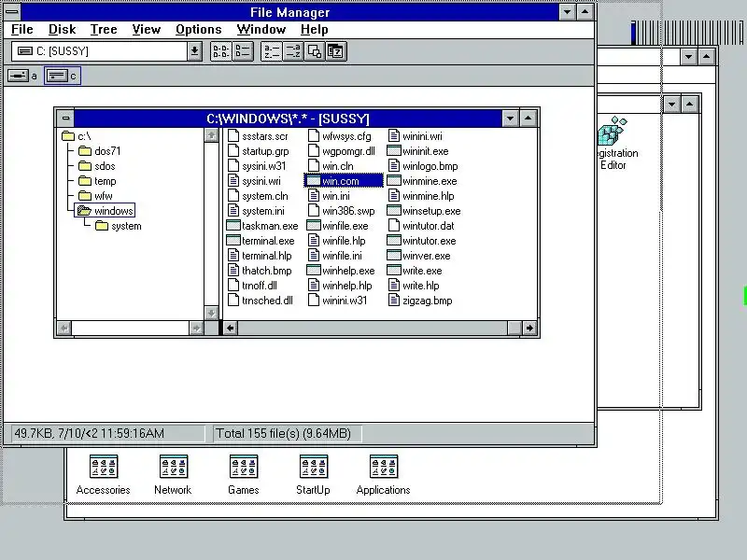Select the wfwsys.cfg file
The width and height of the screenshot is (747, 560).
coord(340,136)
